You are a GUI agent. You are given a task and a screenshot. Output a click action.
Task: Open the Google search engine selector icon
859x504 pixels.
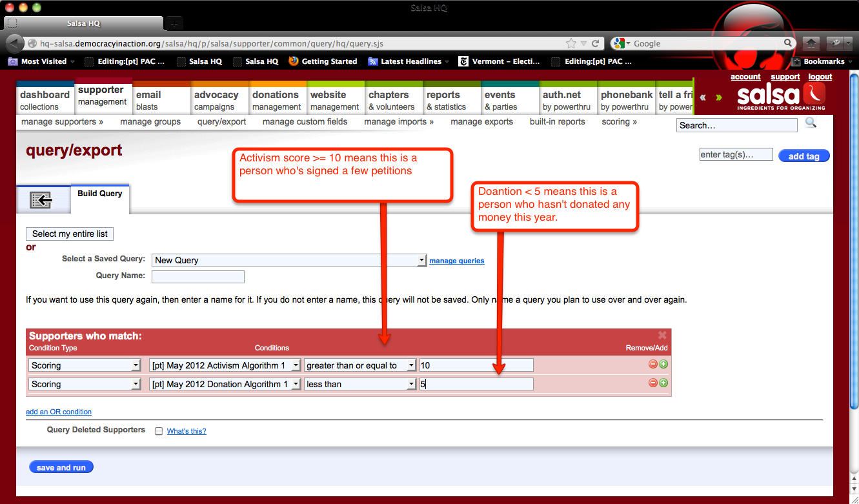point(621,43)
